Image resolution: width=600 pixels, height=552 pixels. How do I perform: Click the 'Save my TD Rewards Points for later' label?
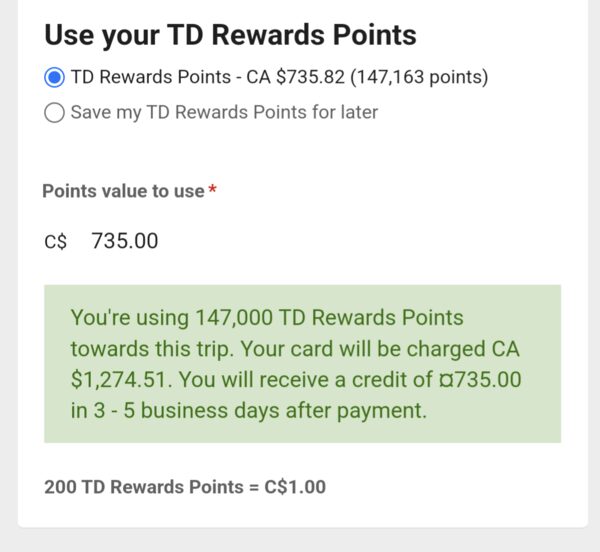[x=224, y=113]
